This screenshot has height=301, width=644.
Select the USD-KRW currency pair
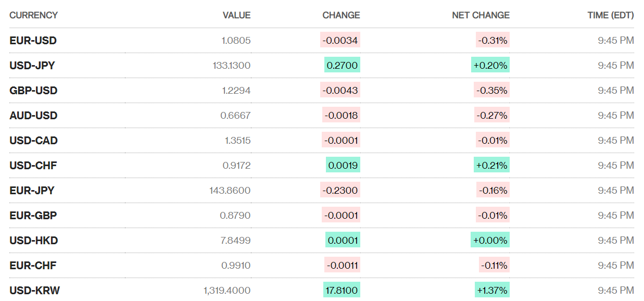[x=34, y=291]
